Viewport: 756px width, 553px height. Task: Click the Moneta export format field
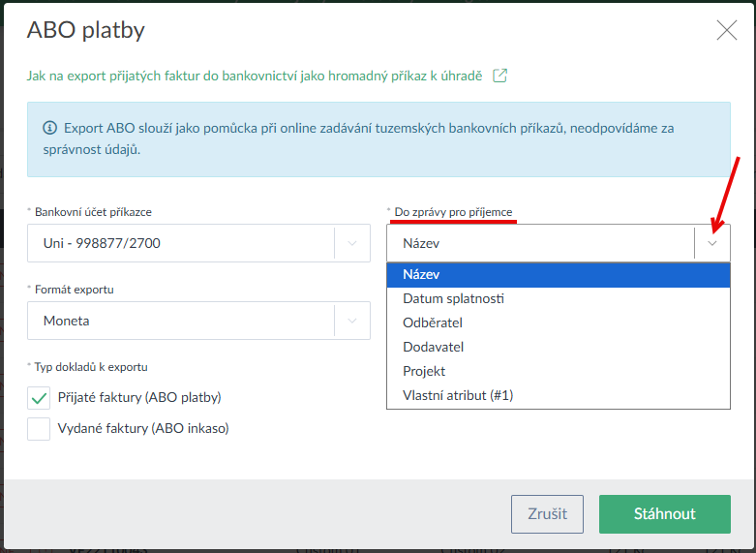(180, 321)
